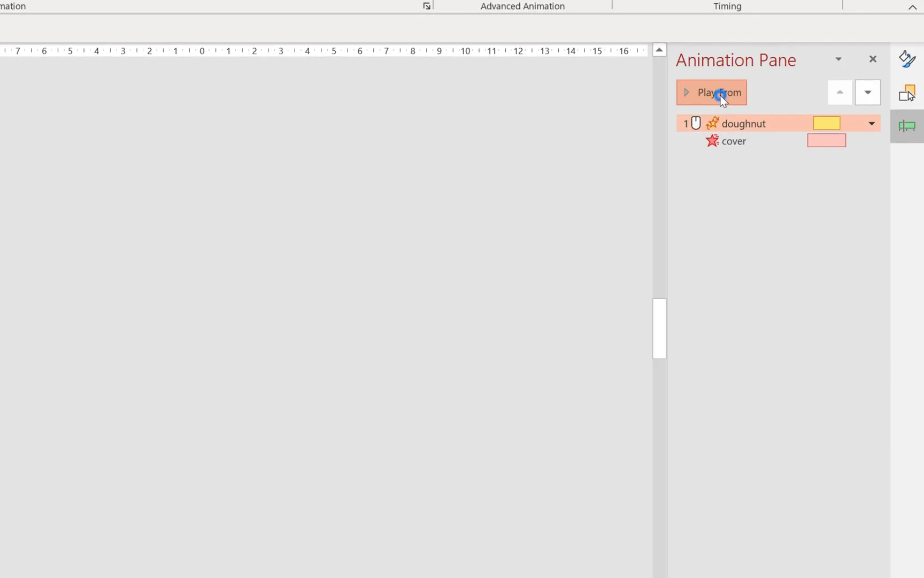Screen dimensions: 924x578
Task: Click the red entrance star icon beside cover
Action: pyautogui.click(x=712, y=141)
